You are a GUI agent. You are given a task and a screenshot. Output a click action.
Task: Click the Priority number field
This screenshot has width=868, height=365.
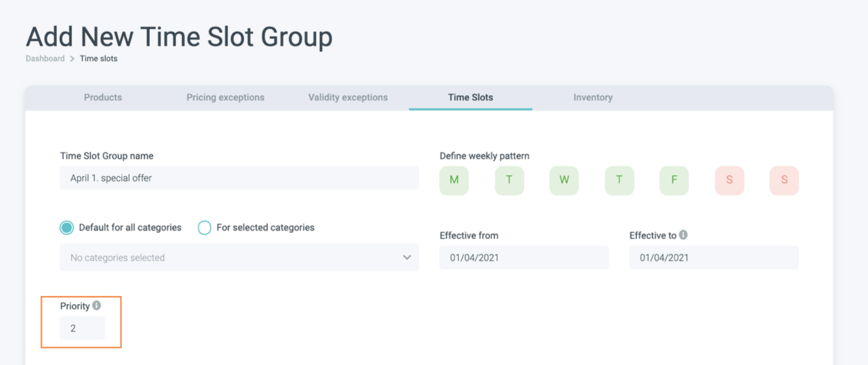point(82,328)
